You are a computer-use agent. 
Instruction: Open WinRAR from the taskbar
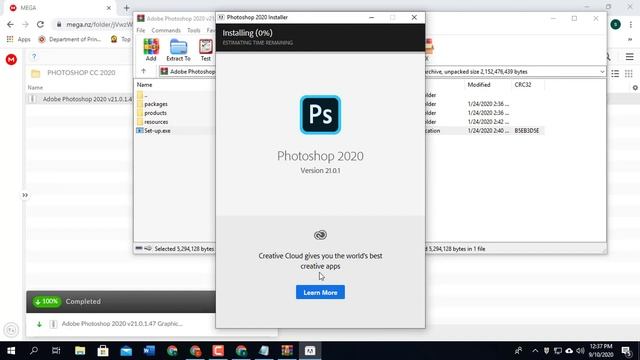287,351
